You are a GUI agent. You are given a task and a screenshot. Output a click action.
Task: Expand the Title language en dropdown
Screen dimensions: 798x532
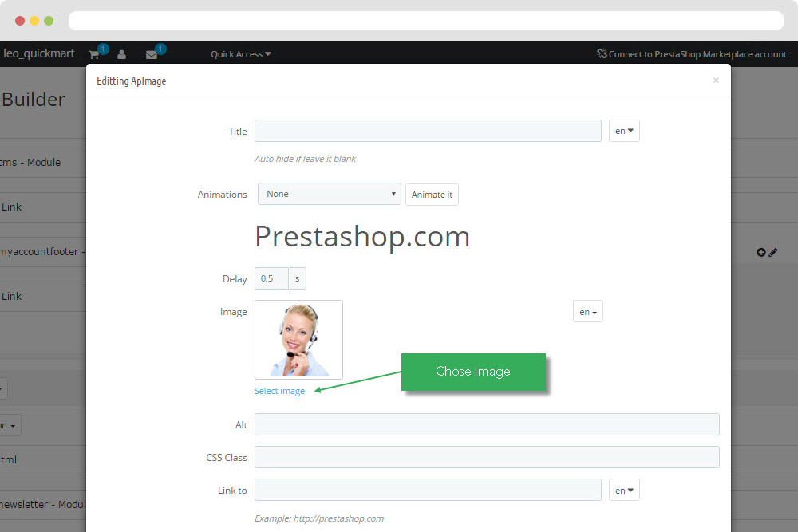[624, 132]
